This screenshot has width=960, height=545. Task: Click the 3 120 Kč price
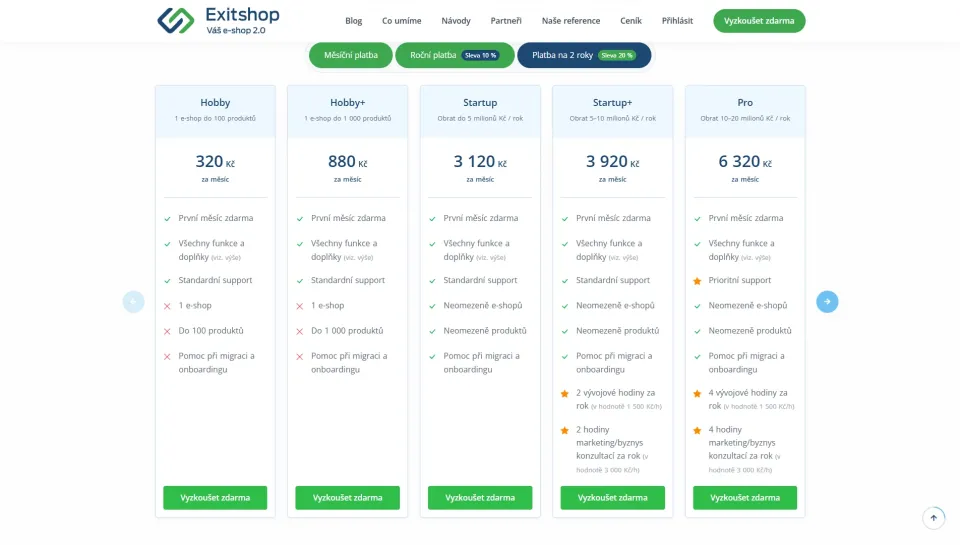(480, 162)
